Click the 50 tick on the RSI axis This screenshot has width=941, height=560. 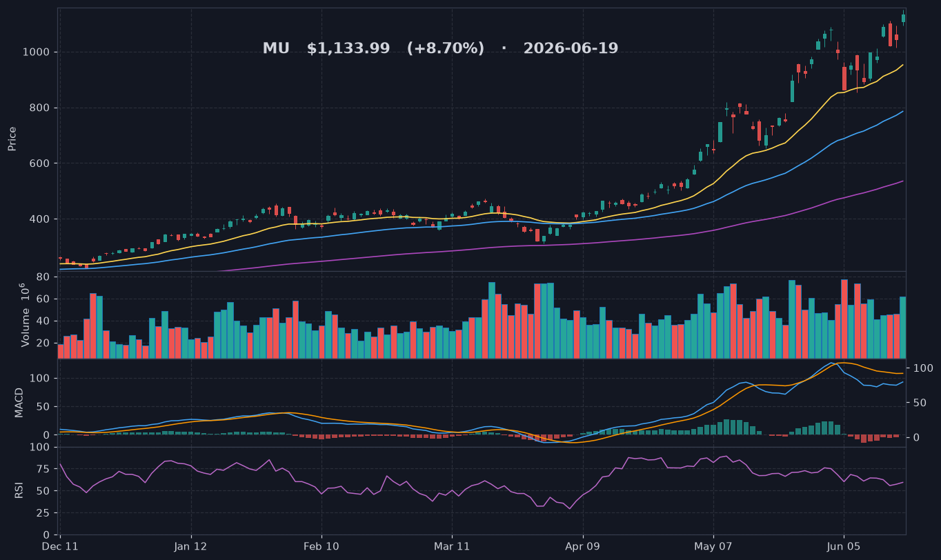[42, 491]
